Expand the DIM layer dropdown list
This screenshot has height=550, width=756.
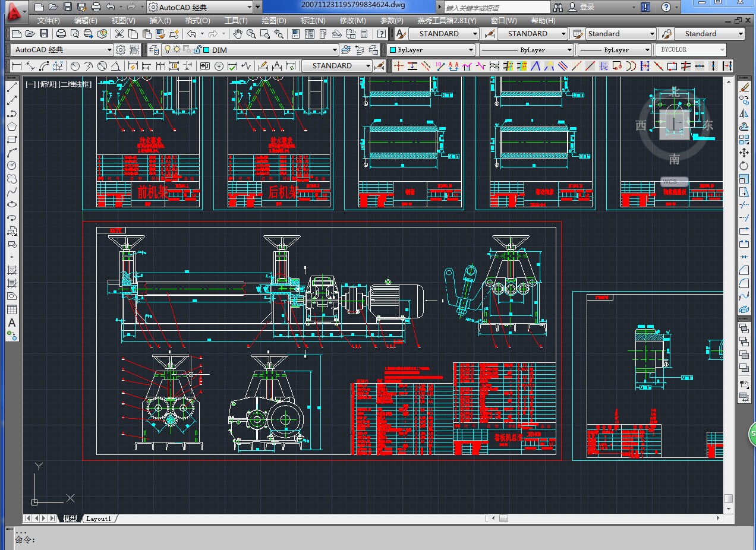tap(335, 50)
